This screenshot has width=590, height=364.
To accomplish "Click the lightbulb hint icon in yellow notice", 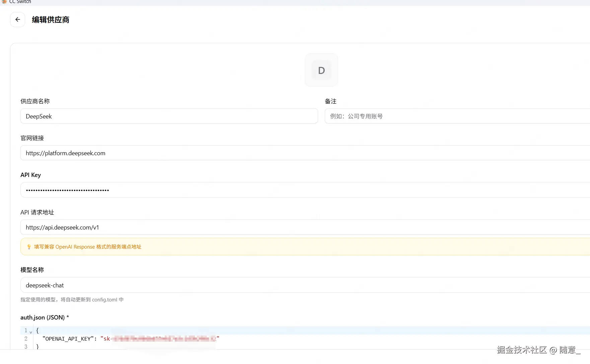I will click(29, 247).
